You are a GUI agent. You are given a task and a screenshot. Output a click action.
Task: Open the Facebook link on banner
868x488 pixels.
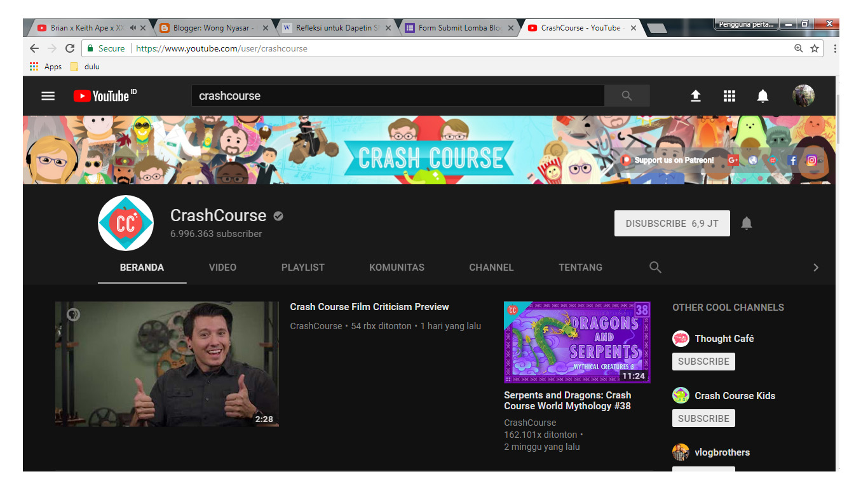792,160
